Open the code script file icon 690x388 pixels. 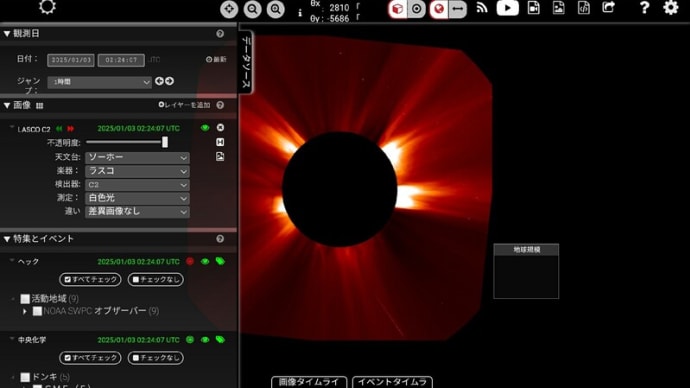coord(584,7)
